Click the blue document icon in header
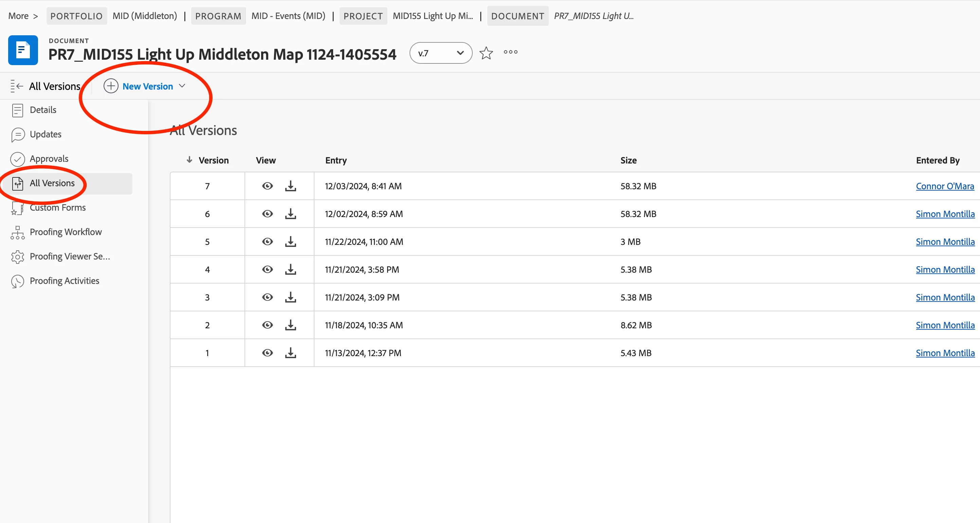 pos(23,50)
